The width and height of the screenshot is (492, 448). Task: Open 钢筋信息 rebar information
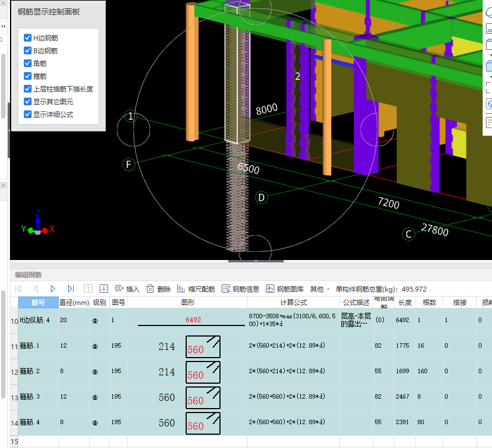(240, 289)
